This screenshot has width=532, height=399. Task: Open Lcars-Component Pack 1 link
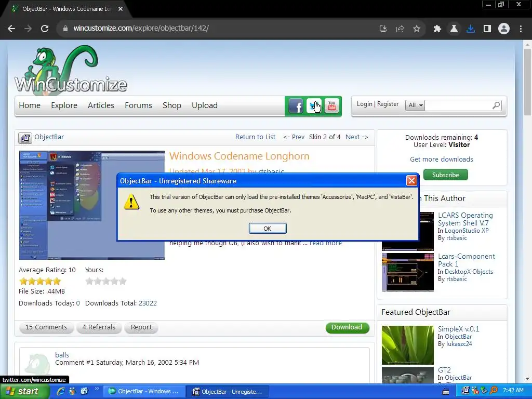[466, 260]
